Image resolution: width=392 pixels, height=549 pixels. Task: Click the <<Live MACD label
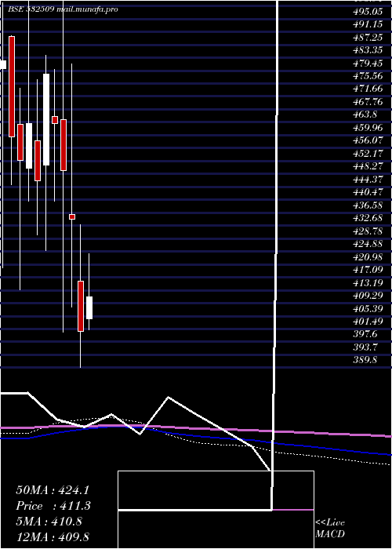(330, 529)
